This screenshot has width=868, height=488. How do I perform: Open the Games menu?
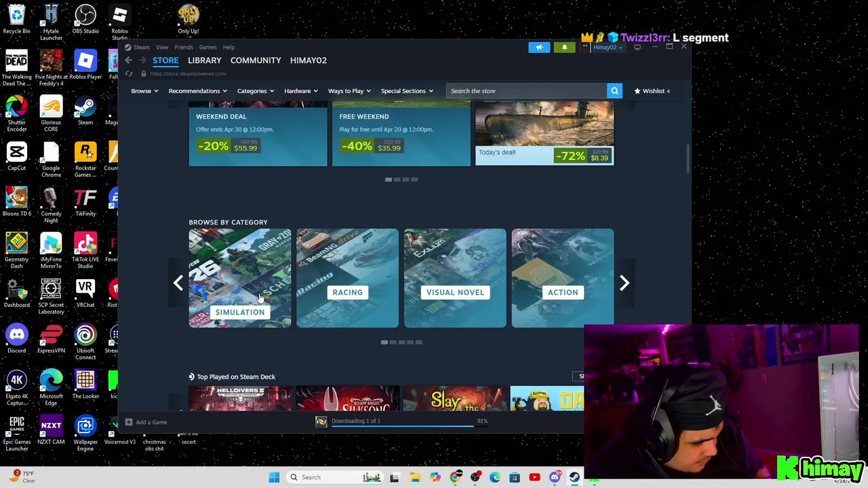click(208, 47)
